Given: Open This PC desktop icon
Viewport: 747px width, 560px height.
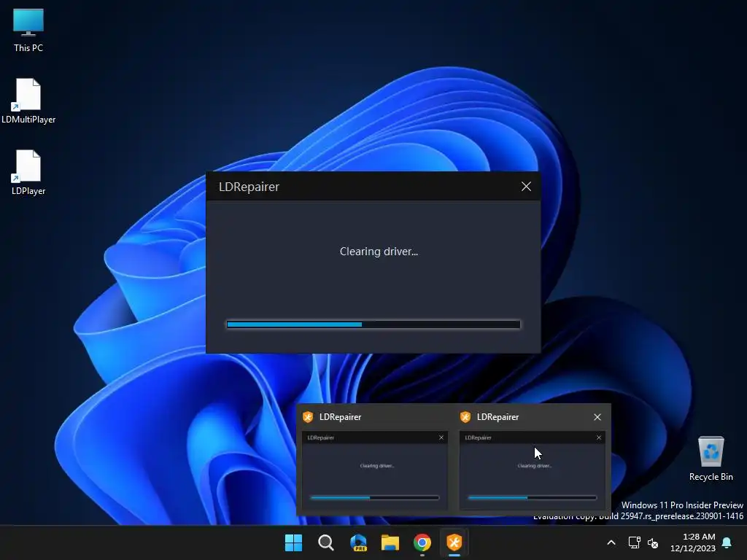Looking at the screenshot, I should [28, 30].
